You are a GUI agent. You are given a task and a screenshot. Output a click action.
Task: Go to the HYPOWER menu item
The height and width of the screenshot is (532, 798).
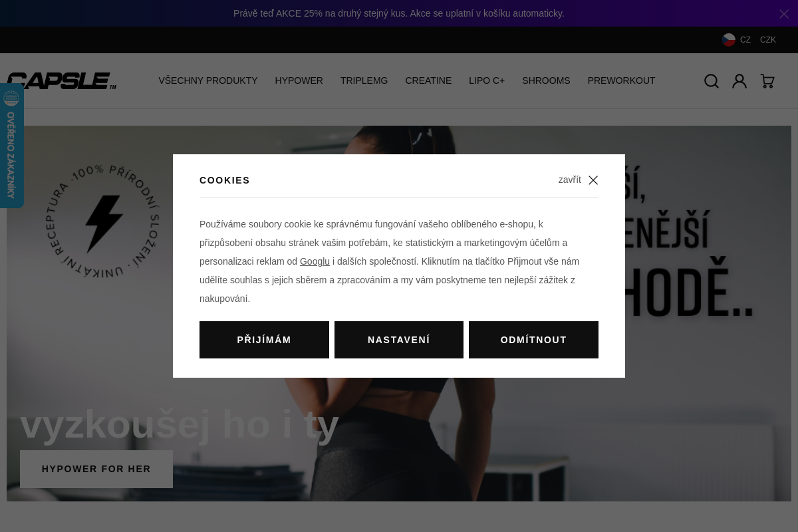(x=299, y=80)
